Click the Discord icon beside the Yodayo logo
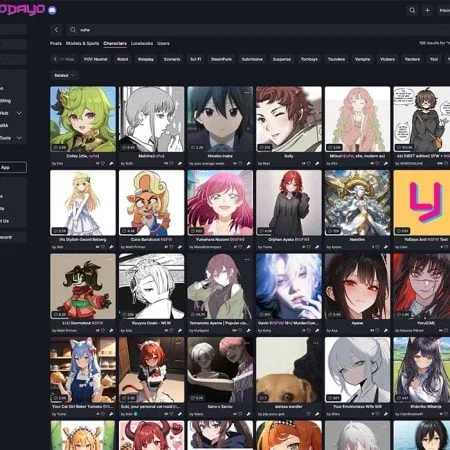Viewport: 450px width, 450px height. click(52, 10)
